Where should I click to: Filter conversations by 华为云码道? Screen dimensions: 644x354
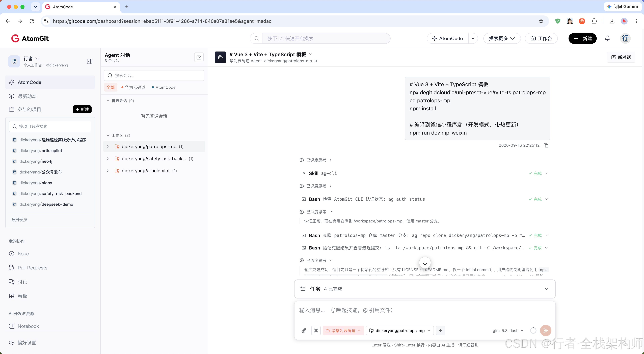(133, 87)
